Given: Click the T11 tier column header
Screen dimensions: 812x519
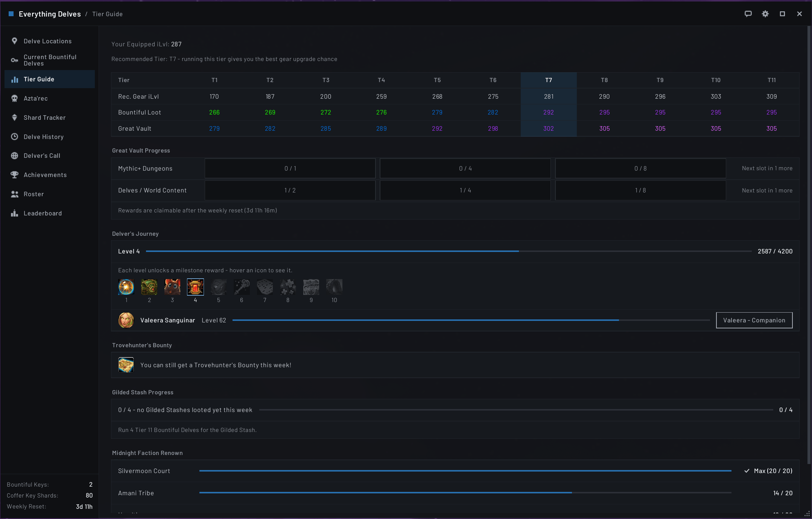Looking at the screenshot, I should (771, 80).
